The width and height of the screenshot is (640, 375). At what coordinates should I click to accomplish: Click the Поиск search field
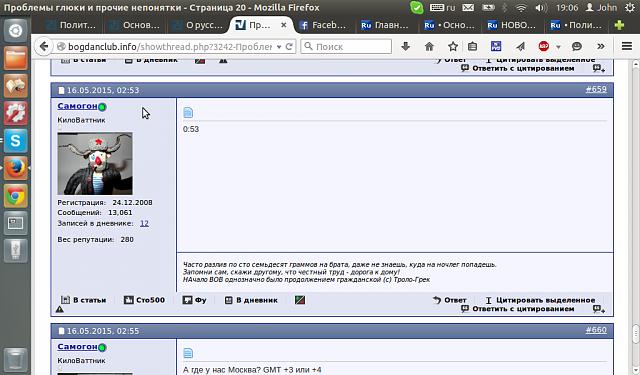pos(346,47)
